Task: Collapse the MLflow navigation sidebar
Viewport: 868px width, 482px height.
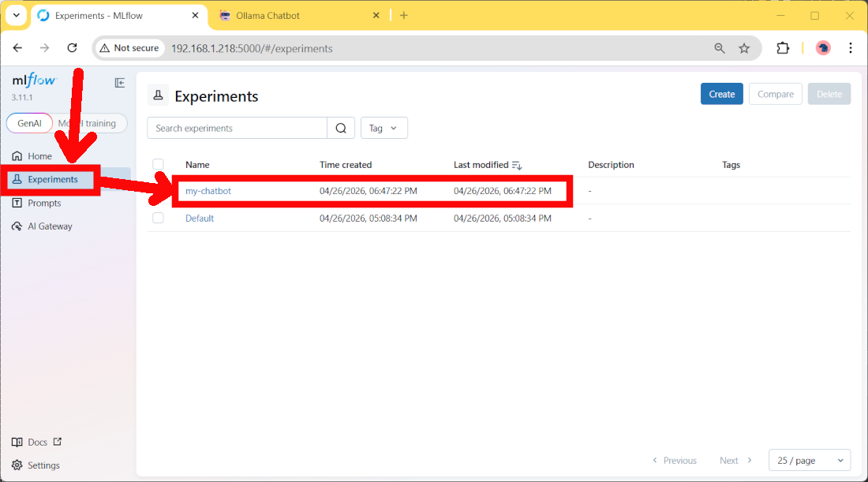Action: click(x=119, y=82)
